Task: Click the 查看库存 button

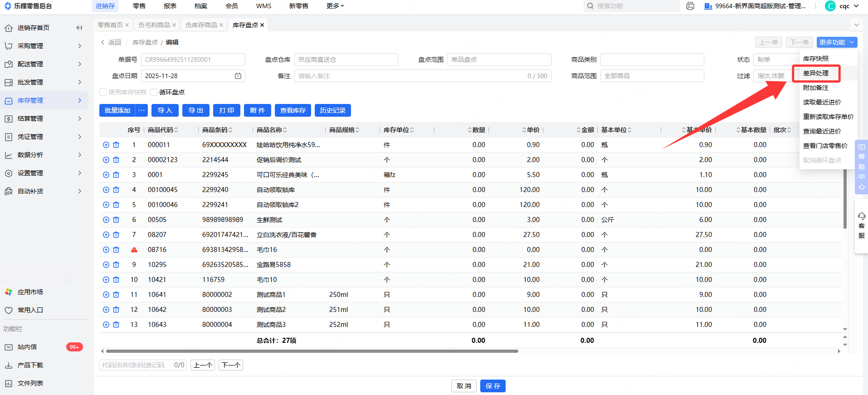Action: pyautogui.click(x=293, y=110)
